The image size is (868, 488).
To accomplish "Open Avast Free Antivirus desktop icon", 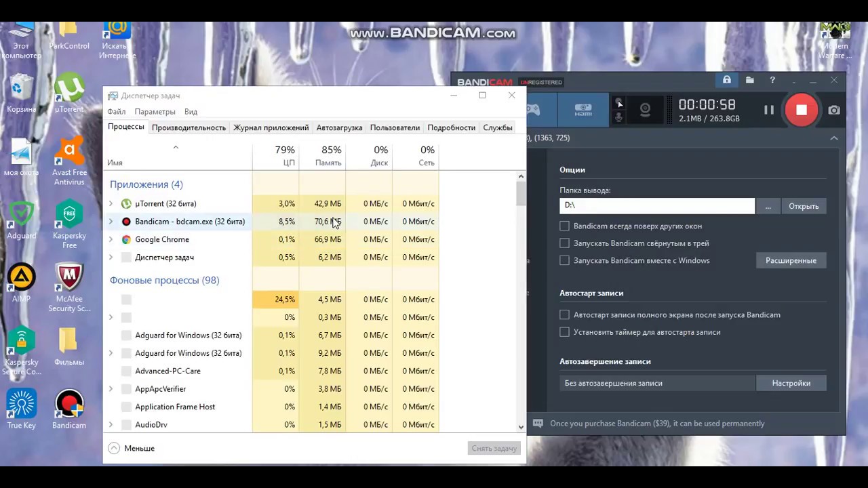I will 69,162.
